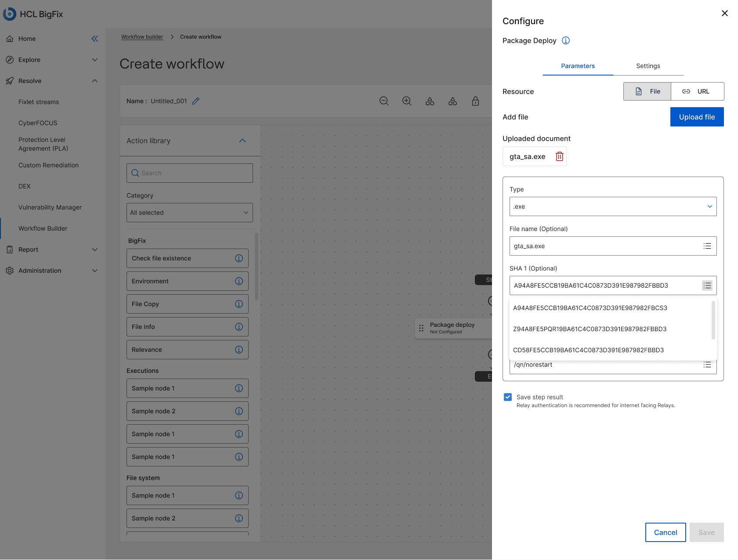Click the SHA 1 input field

613,285
